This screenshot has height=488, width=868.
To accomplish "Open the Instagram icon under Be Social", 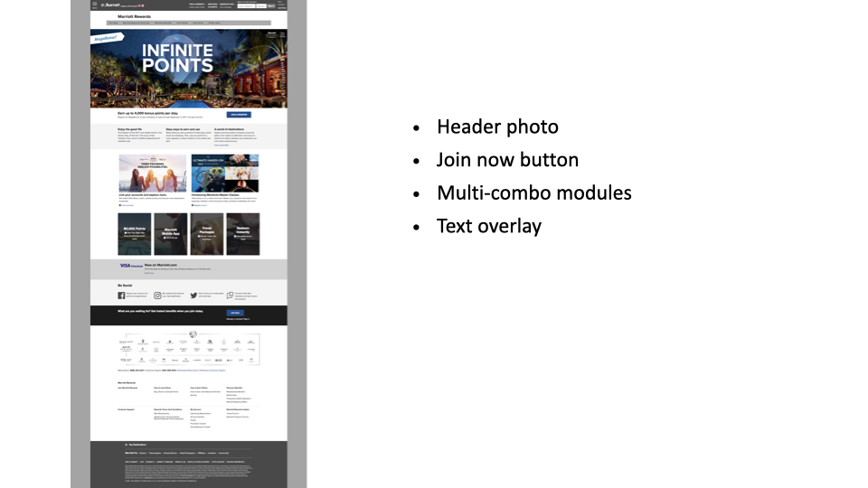I will click(x=157, y=296).
